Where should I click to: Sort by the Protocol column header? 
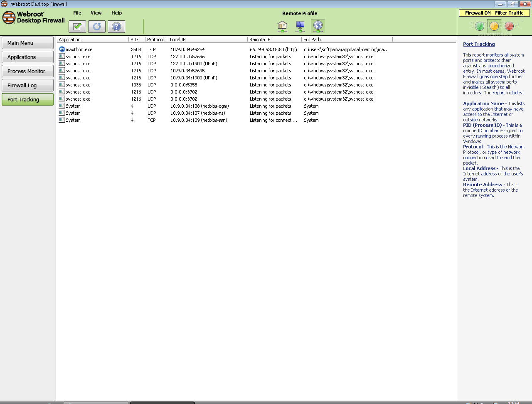click(156, 39)
